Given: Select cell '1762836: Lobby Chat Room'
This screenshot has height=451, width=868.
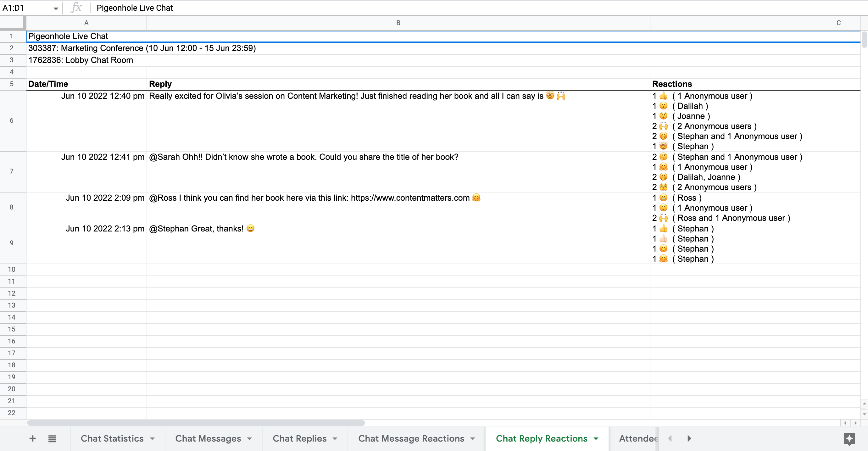Looking at the screenshot, I should click(443, 60).
